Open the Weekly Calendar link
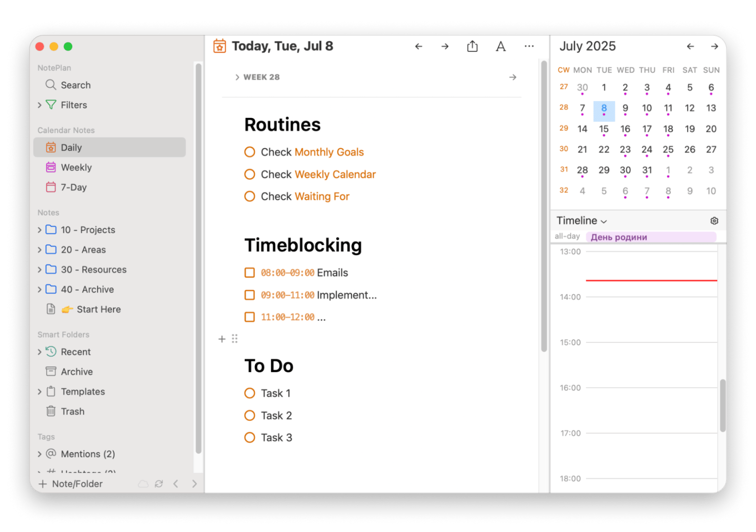This screenshot has width=756, height=532. pos(335,174)
